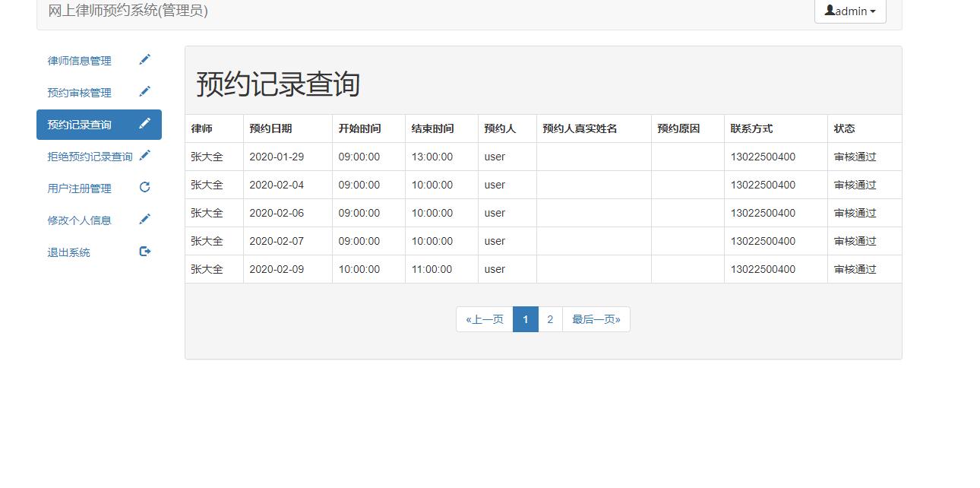This screenshot has width=980, height=488.
Task: Click the pencil icon beside 律师信息管理
Action: [x=144, y=60]
